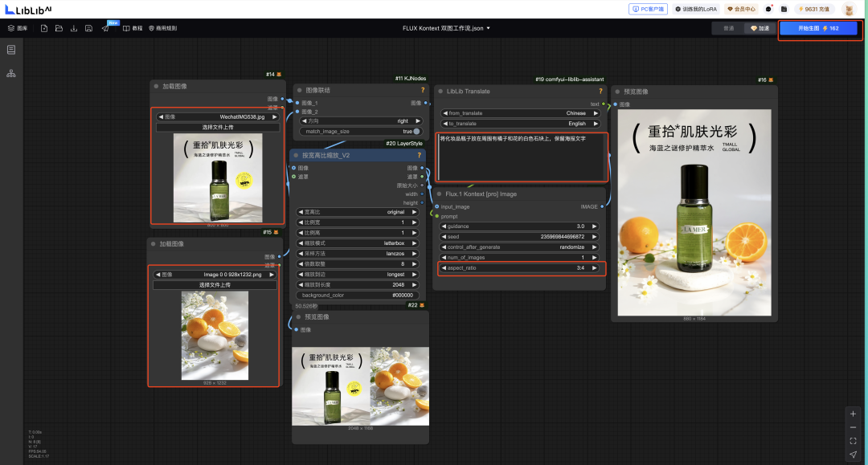Open the 图库 gallery in the toolbar

pyautogui.click(x=18, y=28)
